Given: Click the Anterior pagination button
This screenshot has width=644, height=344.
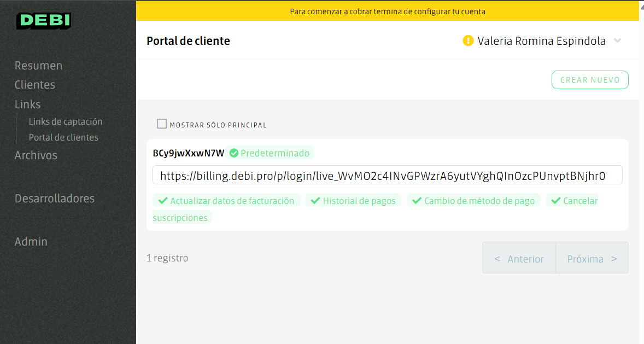Looking at the screenshot, I should tap(518, 258).
